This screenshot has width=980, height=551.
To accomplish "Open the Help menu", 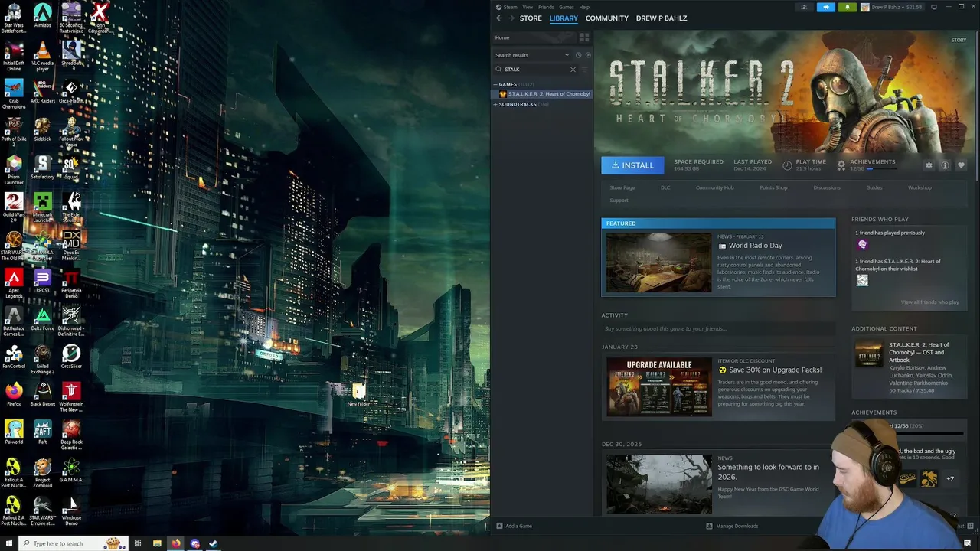I will 584,7.
